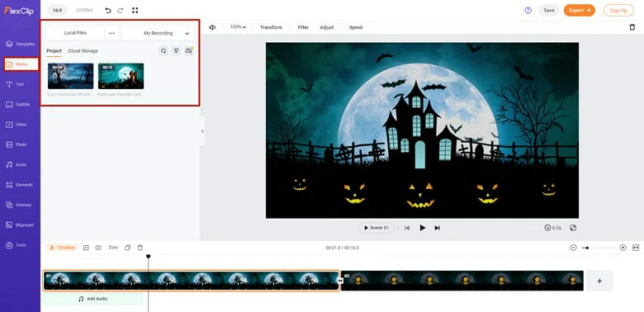The height and width of the screenshot is (312, 644).
Task: Duplicate the scene with copy icon
Action: click(x=128, y=248)
